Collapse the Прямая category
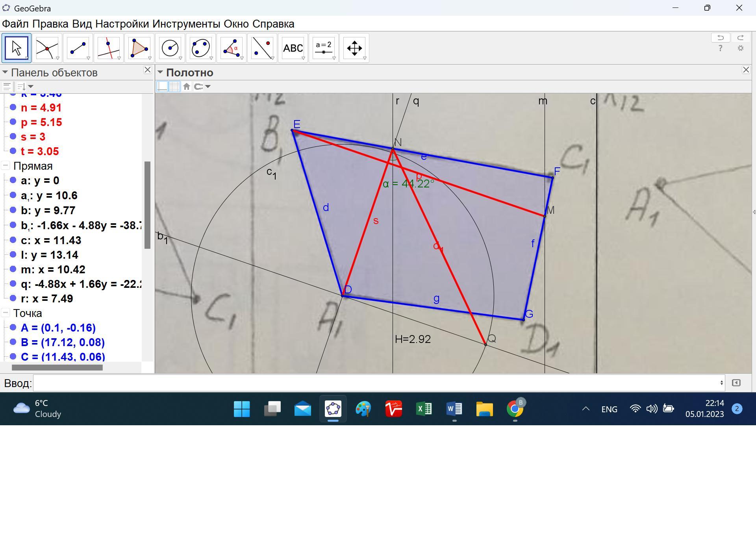 click(x=6, y=166)
